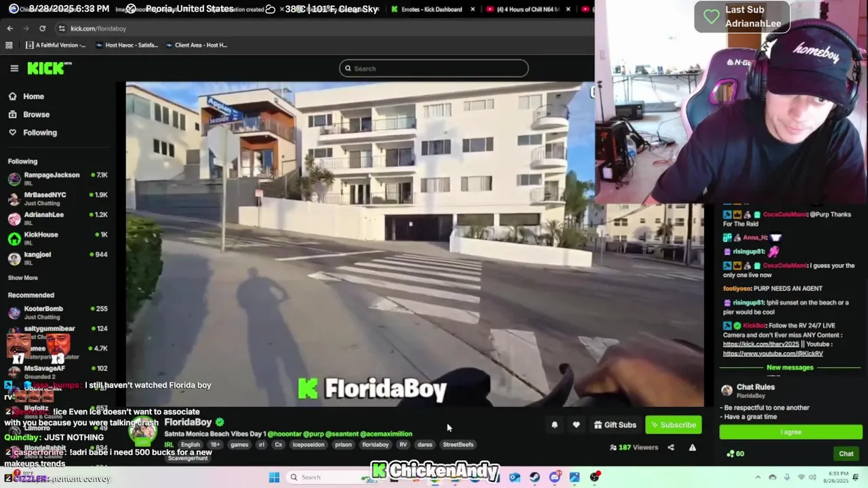Open A Faithful Version bookmark

click(56, 45)
